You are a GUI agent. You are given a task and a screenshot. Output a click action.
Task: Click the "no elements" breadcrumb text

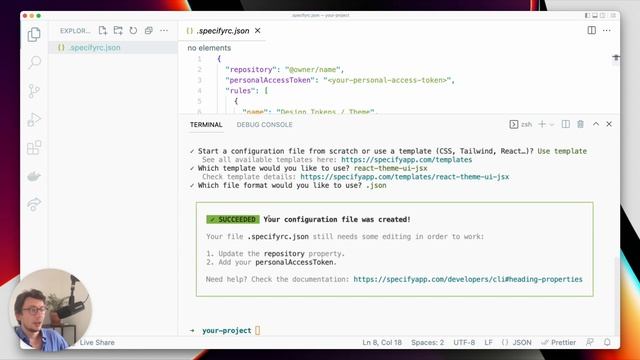(x=209, y=48)
